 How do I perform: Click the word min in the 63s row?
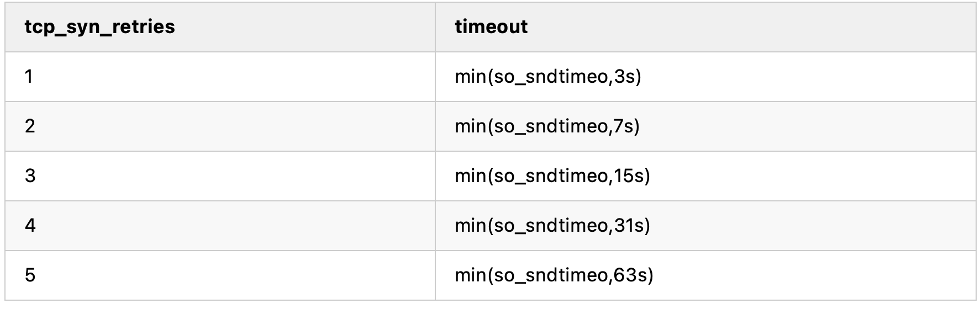click(470, 275)
